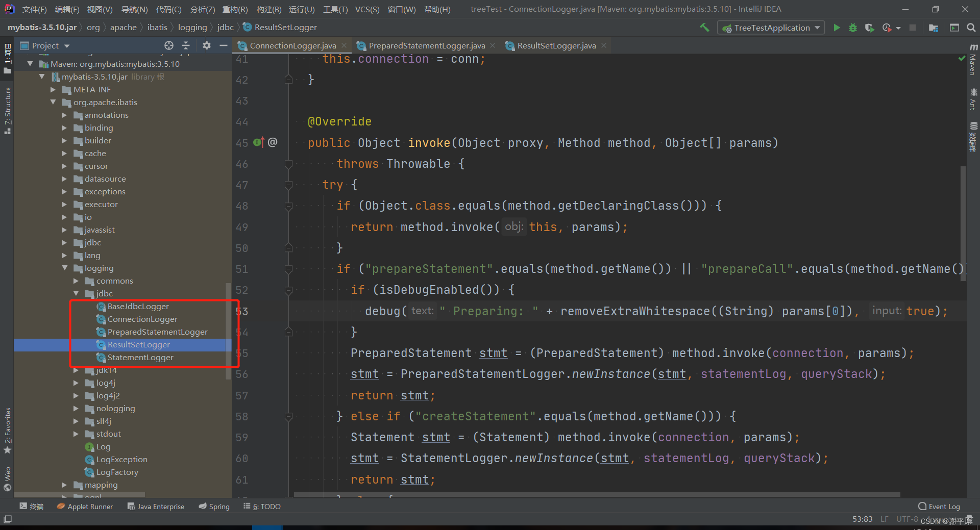Toggle code folding at line 42

point(288,80)
